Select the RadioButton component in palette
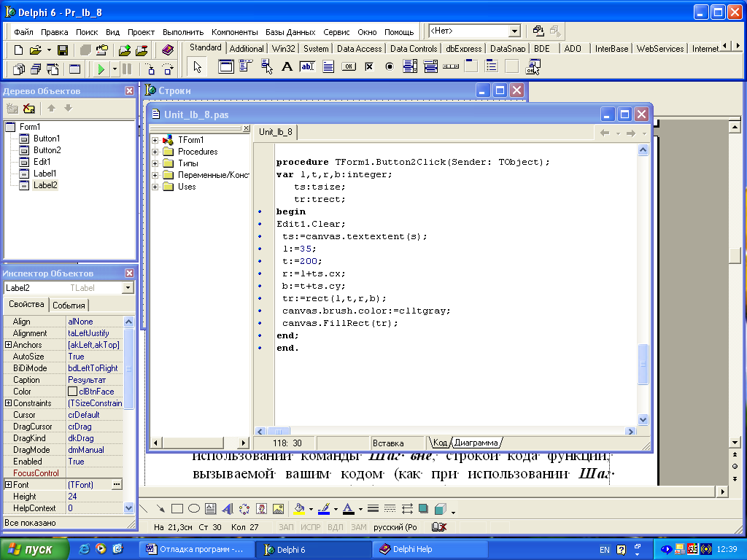 tap(390, 66)
